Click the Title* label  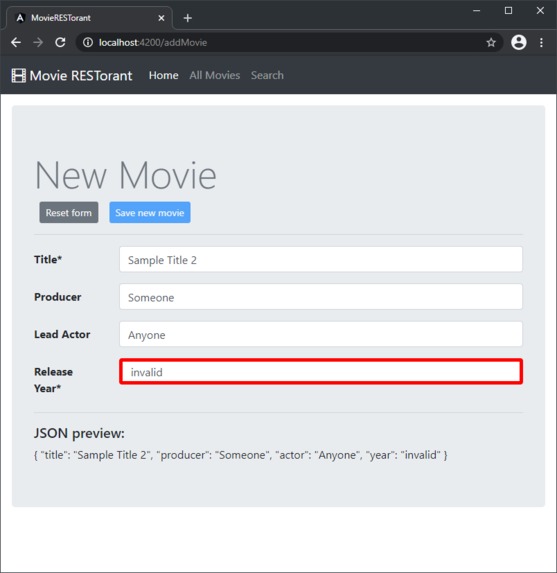48,259
